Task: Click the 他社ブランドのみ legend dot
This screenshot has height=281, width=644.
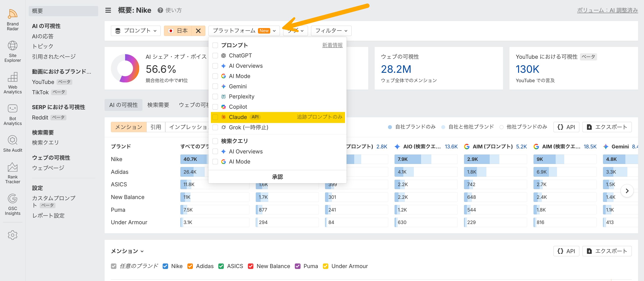Action: [501, 127]
